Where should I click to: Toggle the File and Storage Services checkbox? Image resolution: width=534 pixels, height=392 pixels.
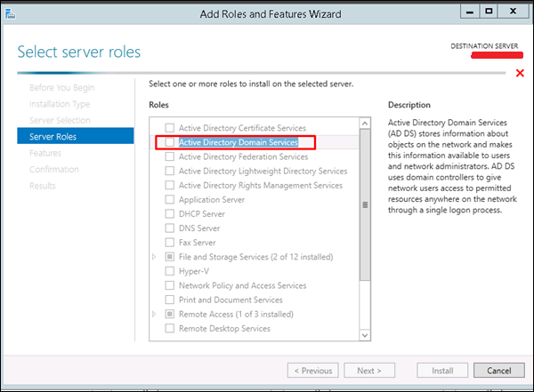[170, 257]
